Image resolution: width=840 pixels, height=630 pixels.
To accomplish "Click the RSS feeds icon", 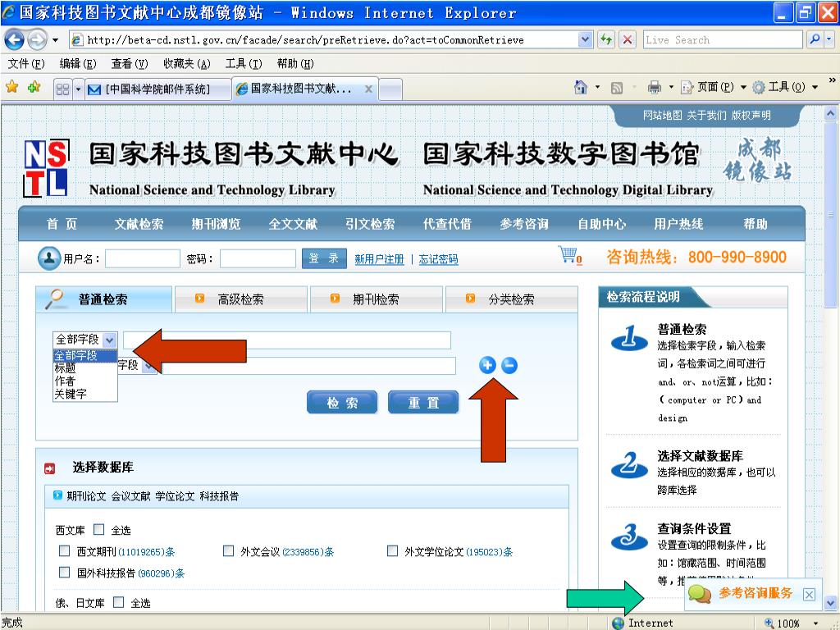I will coord(617,87).
